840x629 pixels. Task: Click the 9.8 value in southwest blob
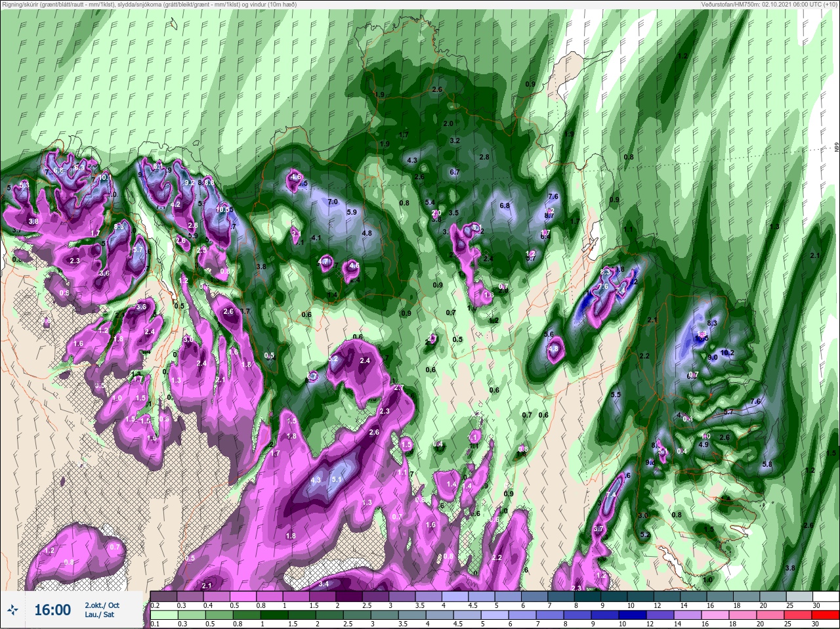coord(69,562)
